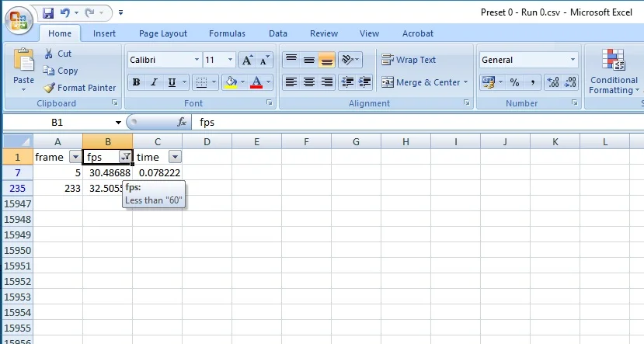Align text to the right
This screenshot has height=344, width=644.
[326, 82]
